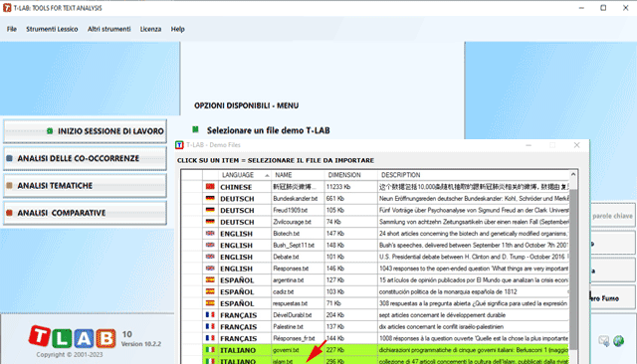Click the globe web icon at right

coord(619,341)
